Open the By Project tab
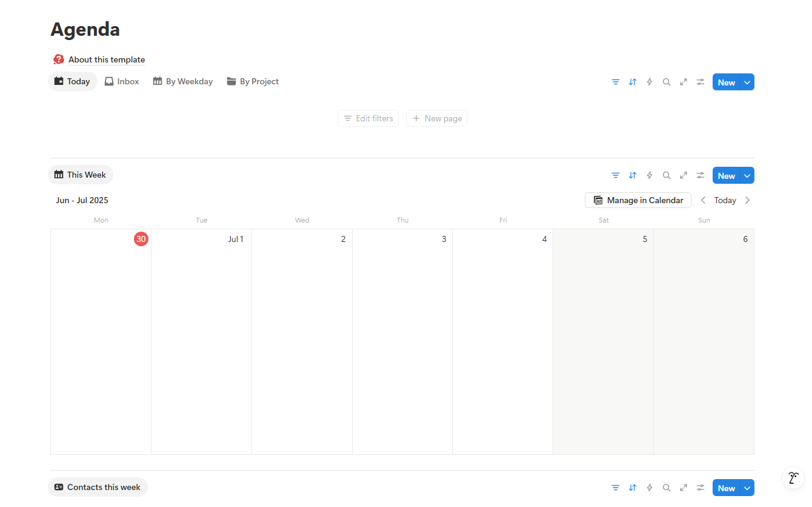Viewport: 812px width, 507px height. (253, 81)
